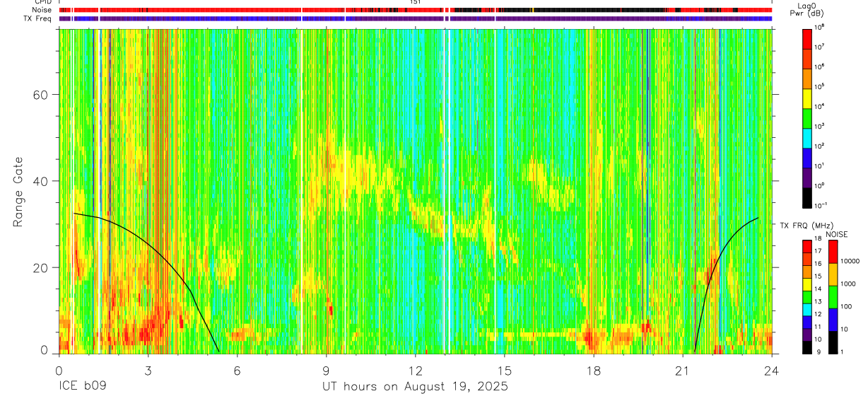Click the '11' label on the TX FRQ scale
The image size is (868, 401).
pyautogui.click(x=818, y=327)
